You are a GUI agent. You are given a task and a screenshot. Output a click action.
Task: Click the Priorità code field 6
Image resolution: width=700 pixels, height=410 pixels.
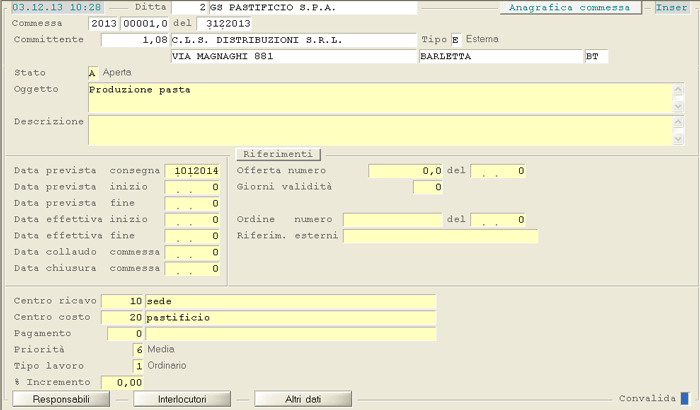pyautogui.click(x=138, y=350)
